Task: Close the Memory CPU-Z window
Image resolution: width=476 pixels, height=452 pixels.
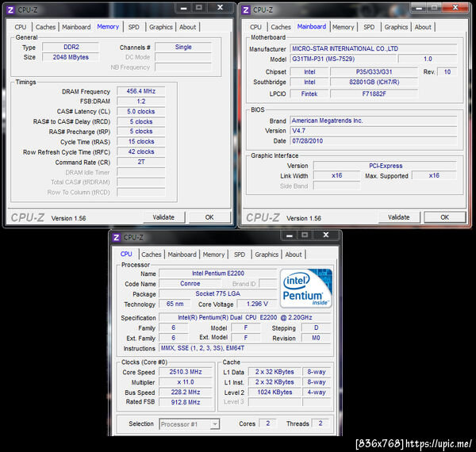Action: tap(221, 8)
